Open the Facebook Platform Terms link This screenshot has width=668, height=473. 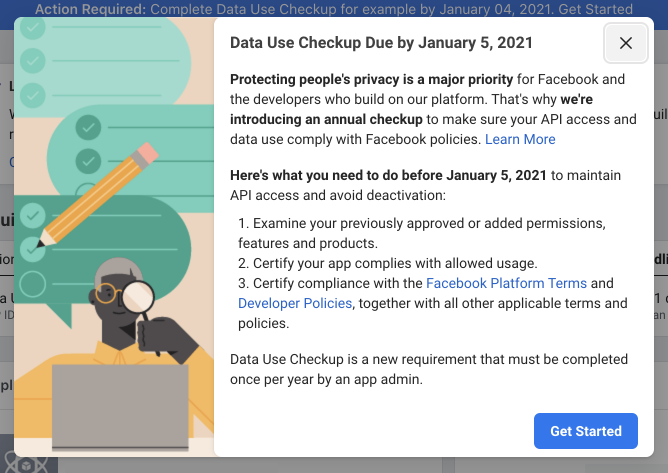click(x=506, y=283)
